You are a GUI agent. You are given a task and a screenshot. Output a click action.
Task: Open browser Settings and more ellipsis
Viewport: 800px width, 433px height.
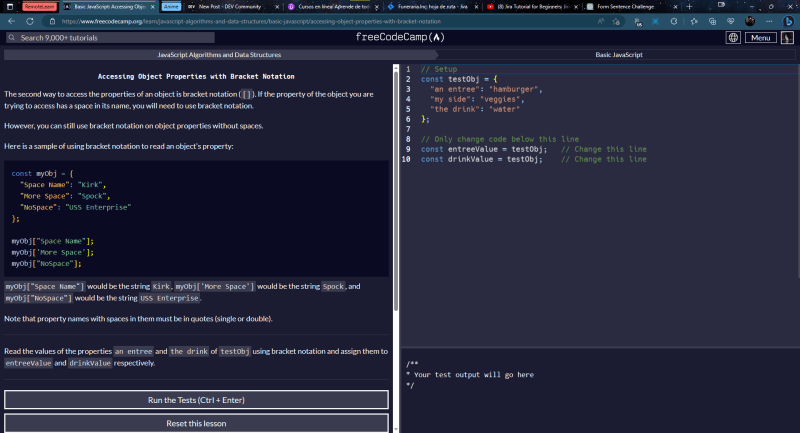[x=769, y=21]
